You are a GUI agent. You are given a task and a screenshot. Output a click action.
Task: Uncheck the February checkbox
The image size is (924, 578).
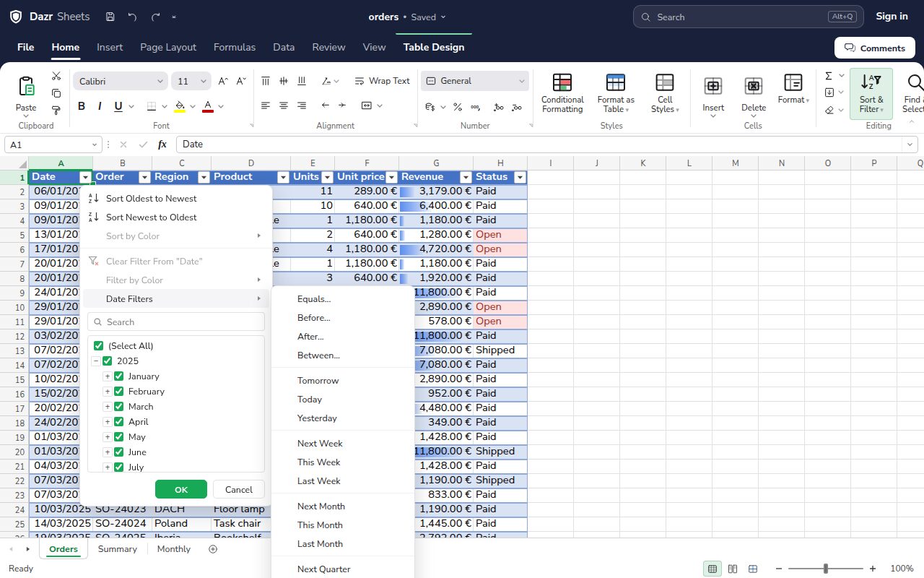pyautogui.click(x=119, y=392)
